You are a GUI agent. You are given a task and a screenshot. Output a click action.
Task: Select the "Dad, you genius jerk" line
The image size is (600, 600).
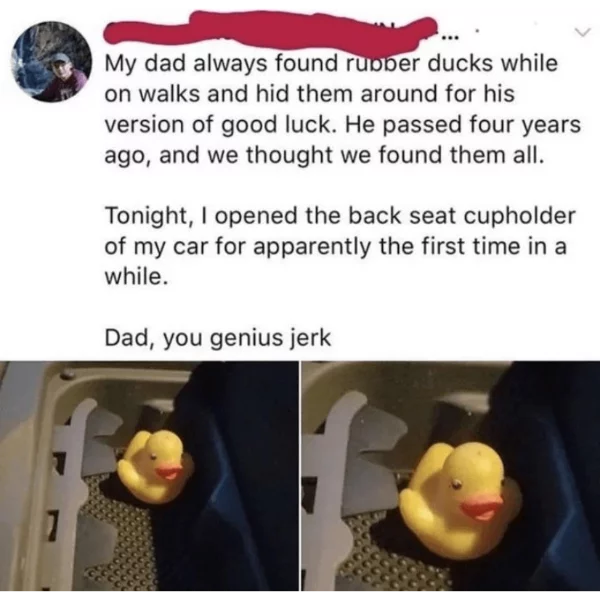tap(218, 338)
